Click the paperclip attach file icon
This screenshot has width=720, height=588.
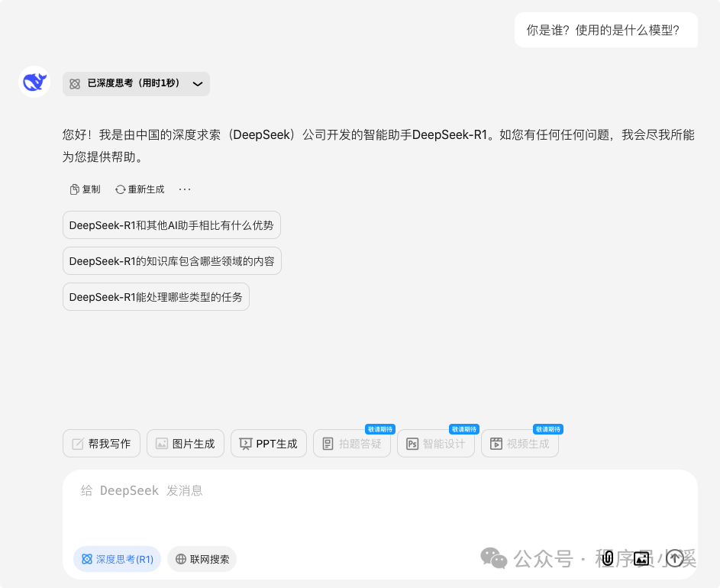pyautogui.click(x=608, y=558)
